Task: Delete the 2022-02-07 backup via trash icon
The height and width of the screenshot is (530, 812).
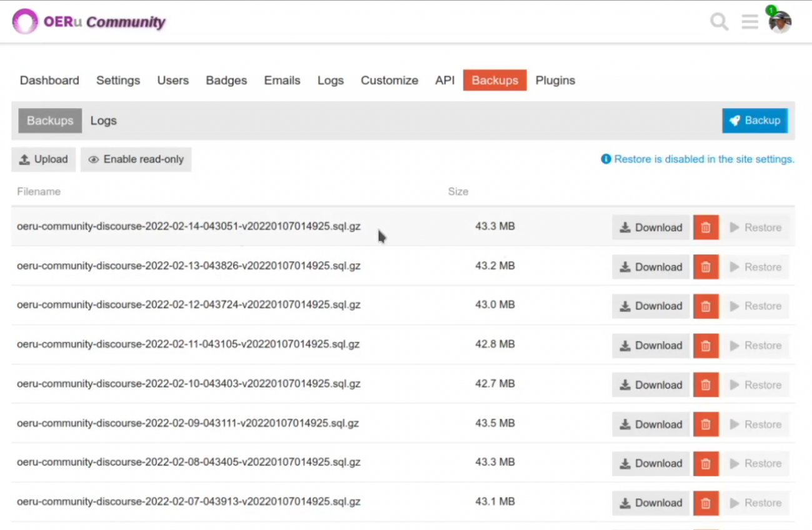Action: point(706,503)
